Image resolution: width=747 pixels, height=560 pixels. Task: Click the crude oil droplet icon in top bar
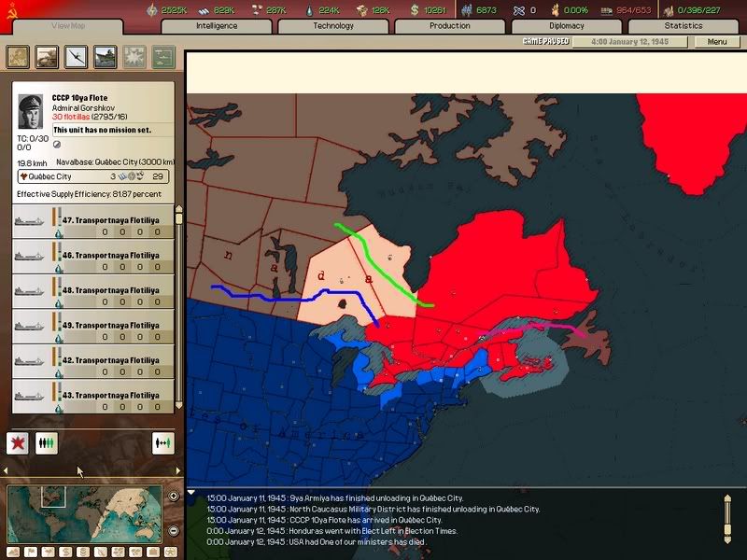(x=310, y=10)
